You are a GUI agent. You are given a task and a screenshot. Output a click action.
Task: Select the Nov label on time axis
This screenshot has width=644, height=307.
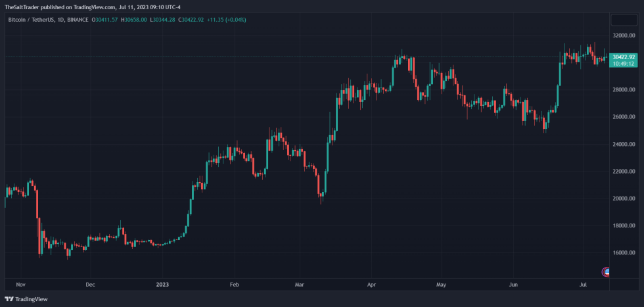point(20,285)
